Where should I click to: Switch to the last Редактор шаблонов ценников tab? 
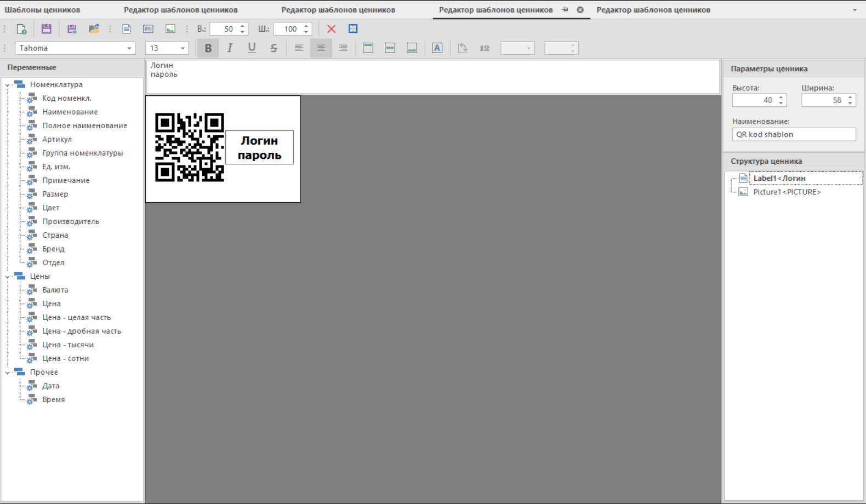(653, 10)
